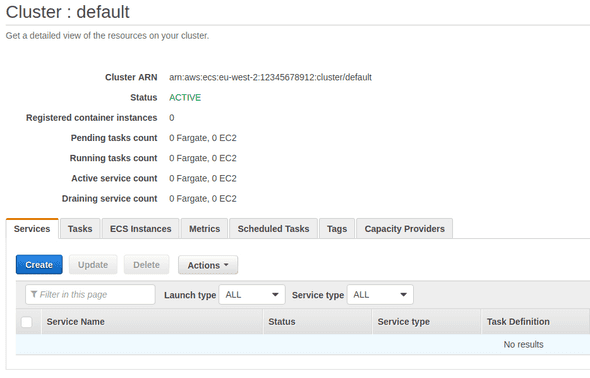Click the ACTIVE status text
Viewport: 590px width, 378px height.
(x=185, y=97)
